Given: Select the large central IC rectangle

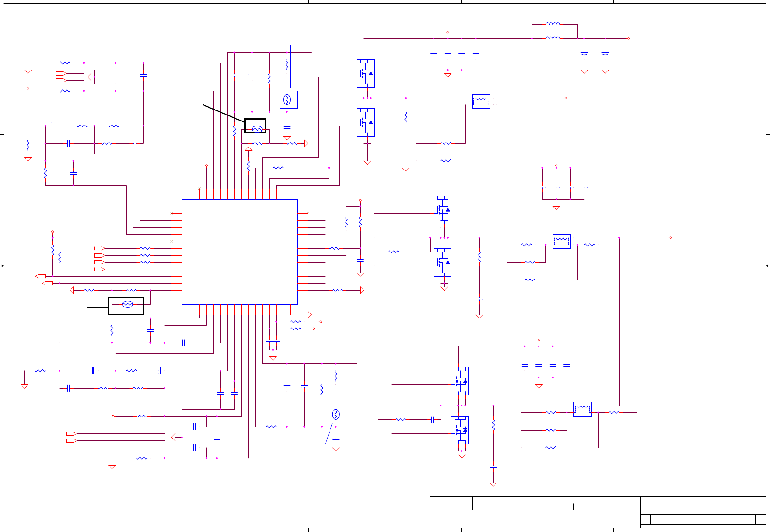Looking at the screenshot, I should pyautogui.click(x=240, y=252).
